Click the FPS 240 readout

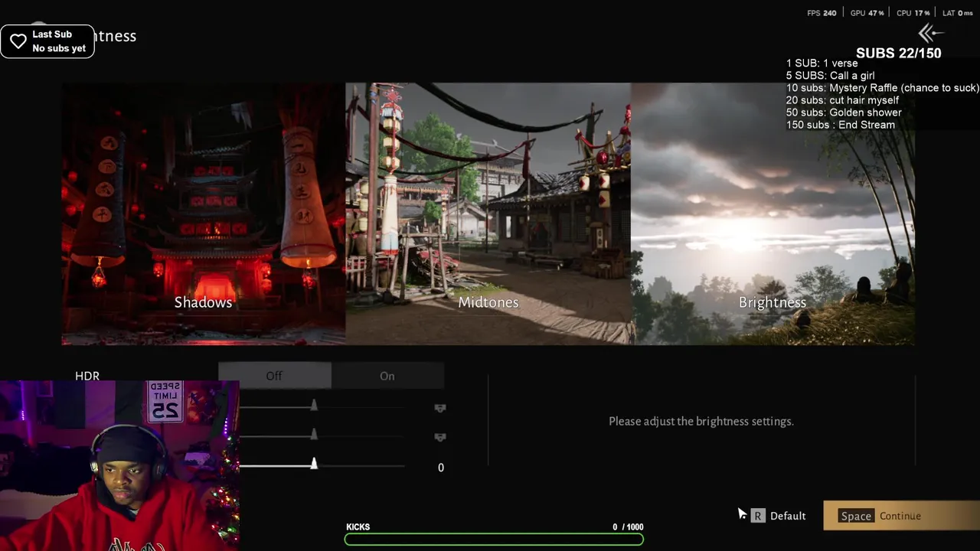coord(822,13)
